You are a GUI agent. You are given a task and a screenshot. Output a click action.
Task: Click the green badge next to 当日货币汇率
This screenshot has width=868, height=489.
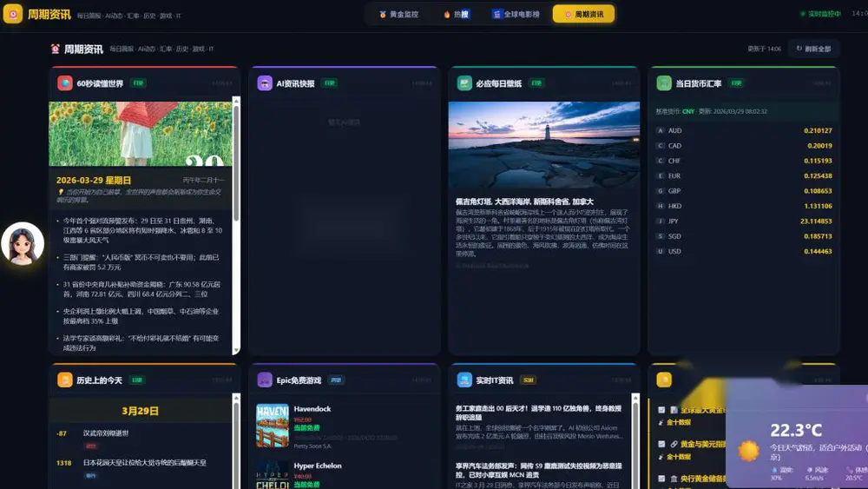(x=736, y=83)
